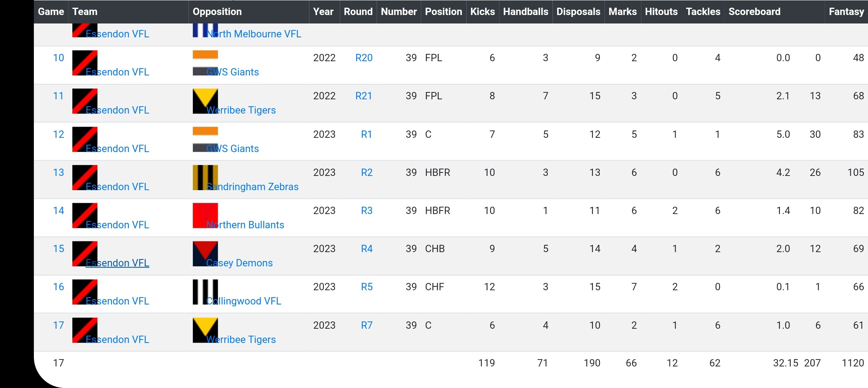Image resolution: width=868 pixels, height=388 pixels.
Task: Sort by the Tackles column header
Action: pyautogui.click(x=703, y=12)
